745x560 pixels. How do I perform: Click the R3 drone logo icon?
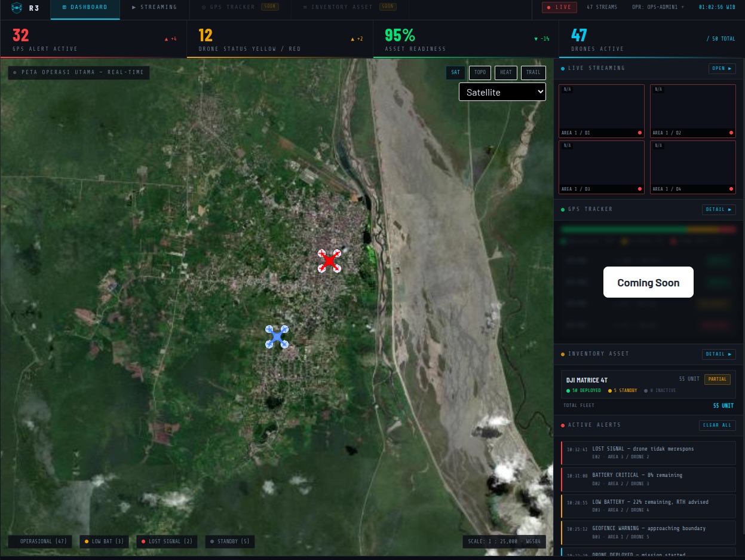click(17, 8)
